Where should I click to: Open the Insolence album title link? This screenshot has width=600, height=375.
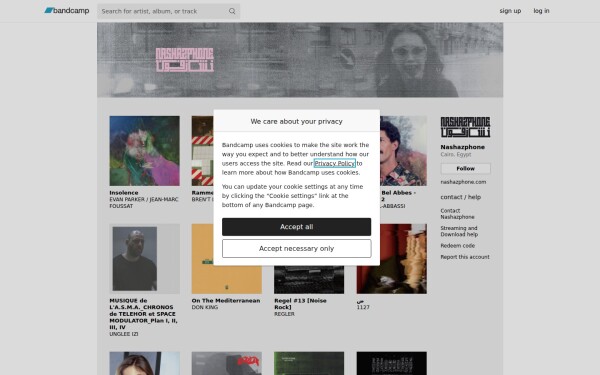124,193
